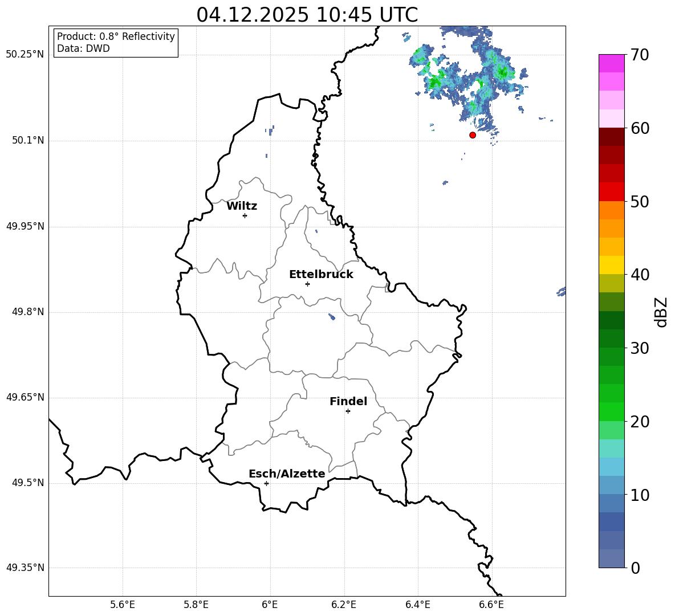Click the Ettelbruck station cross marker
675x616 pixels.
(307, 284)
